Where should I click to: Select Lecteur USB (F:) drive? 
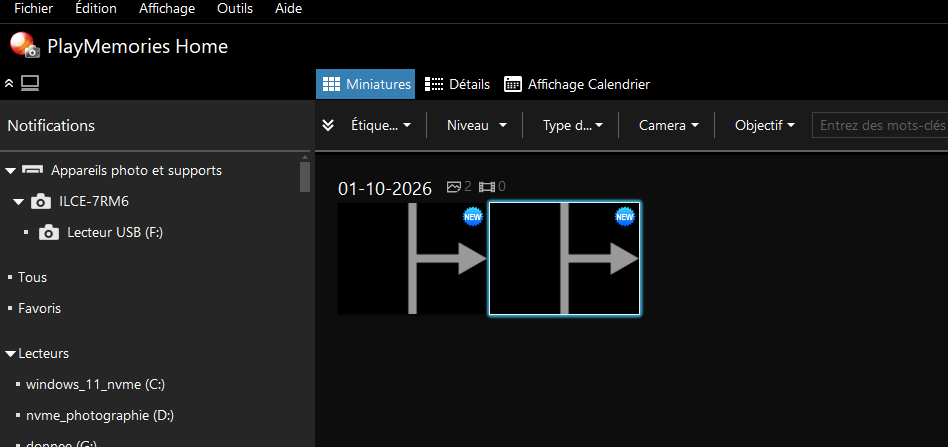click(x=115, y=232)
